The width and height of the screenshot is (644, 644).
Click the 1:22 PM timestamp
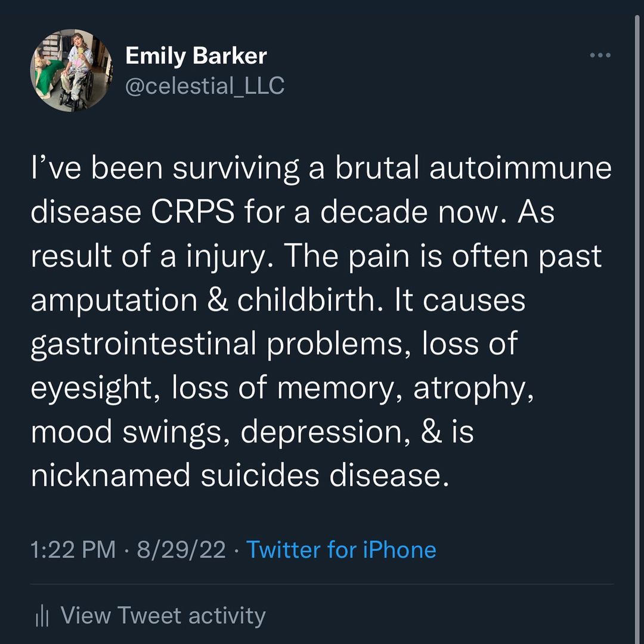[73, 549]
